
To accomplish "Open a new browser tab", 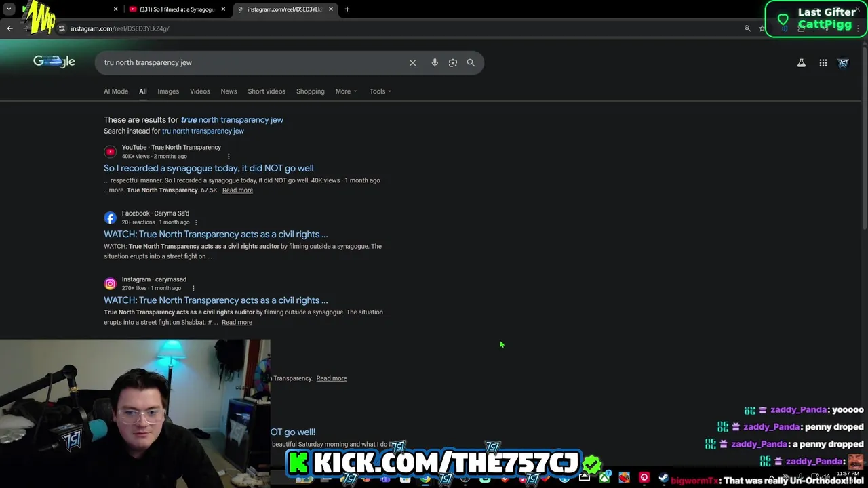I will (347, 9).
